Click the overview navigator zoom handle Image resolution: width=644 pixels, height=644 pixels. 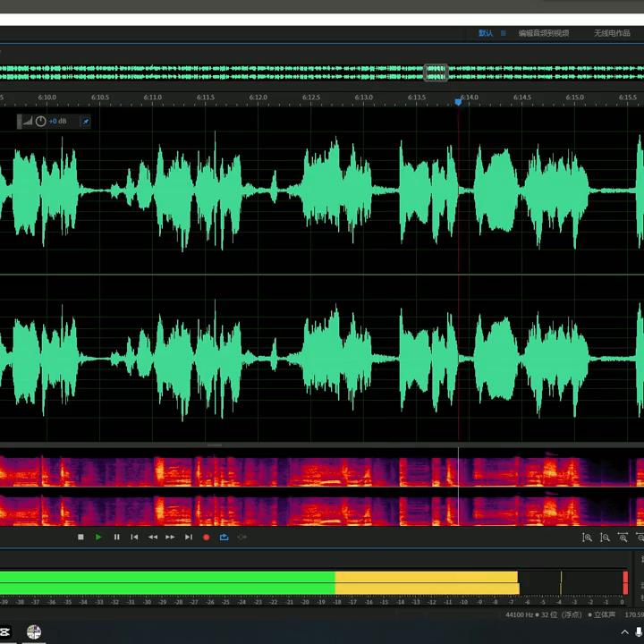point(436,72)
